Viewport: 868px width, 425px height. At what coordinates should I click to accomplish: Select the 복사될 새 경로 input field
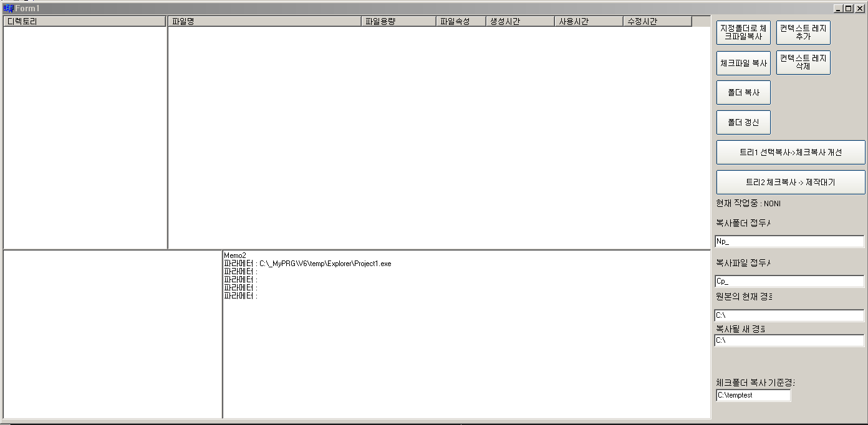(x=789, y=340)
